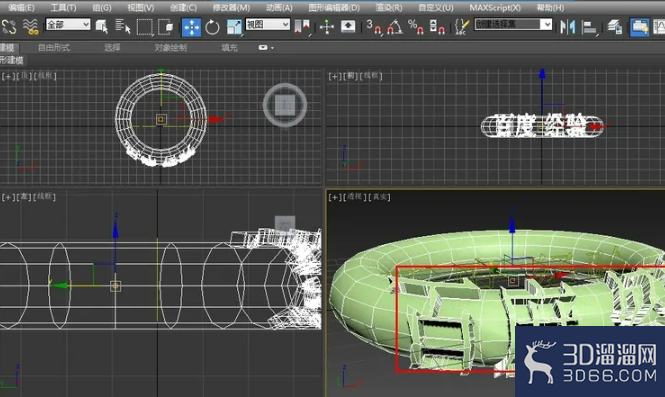Open the 渲染(R) menu
This screenshot has height=397, width=665.
click(389, 8)
